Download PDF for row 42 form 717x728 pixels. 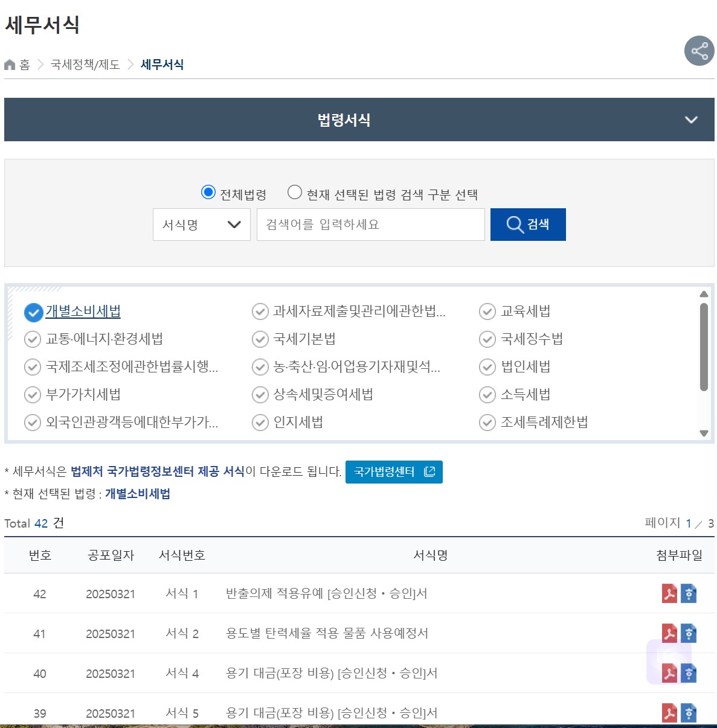coord(669,593)
